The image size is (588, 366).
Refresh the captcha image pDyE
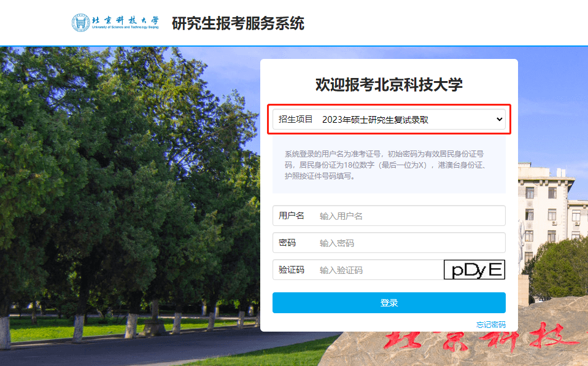[474, 270]
